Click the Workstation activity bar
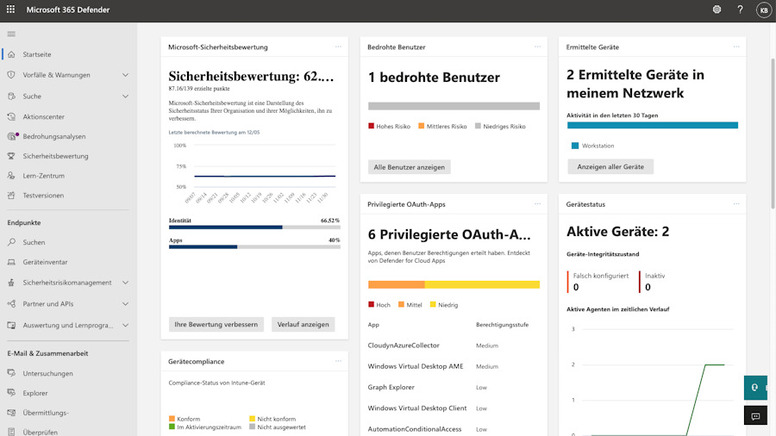This screenshot has height=436, width=776. pyautogui.click(x=652, y=125)
